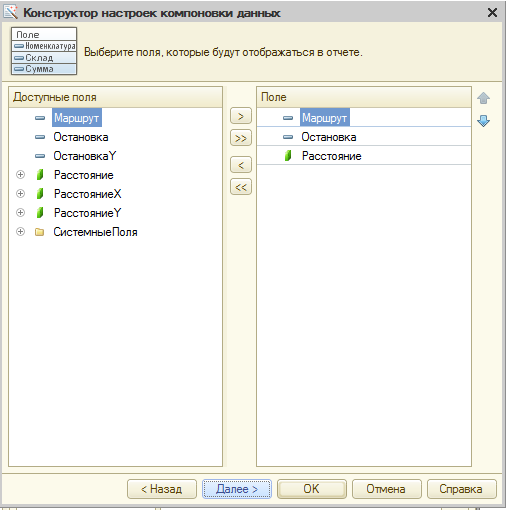This screenshot has width=506, height=510.
Task: Expand the СистемныеПоля folder
Action: pyautogui.click(x=20, y=232)
